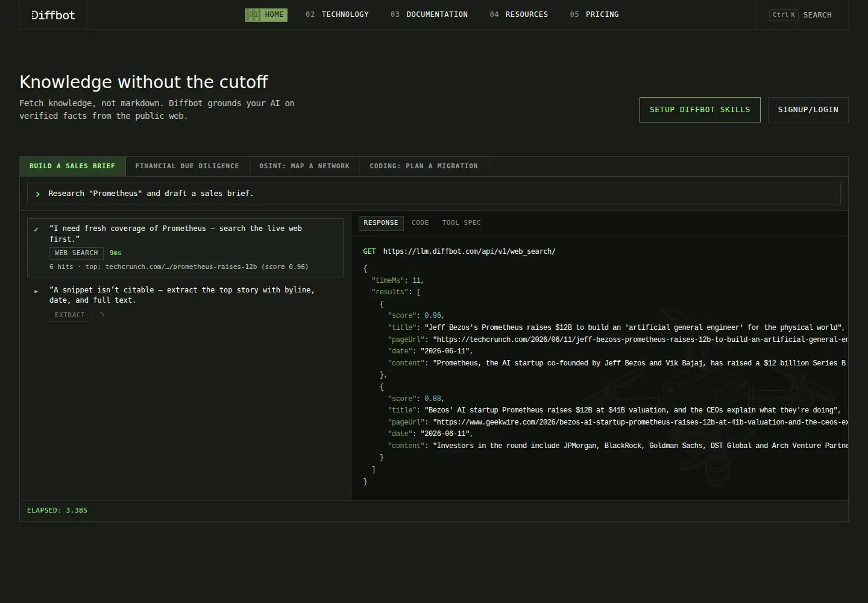Click the "6 hits · top: techcrunch.com" summary line

179,267
